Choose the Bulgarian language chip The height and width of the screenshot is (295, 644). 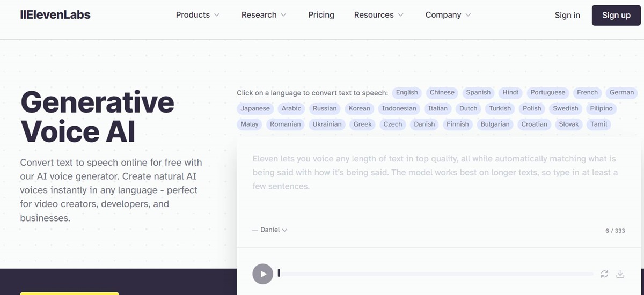[x=495, y=124]
